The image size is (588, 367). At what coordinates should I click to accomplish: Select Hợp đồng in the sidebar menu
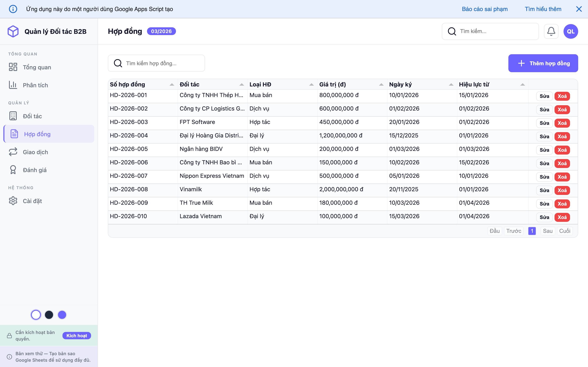click(x=37, y=134)
